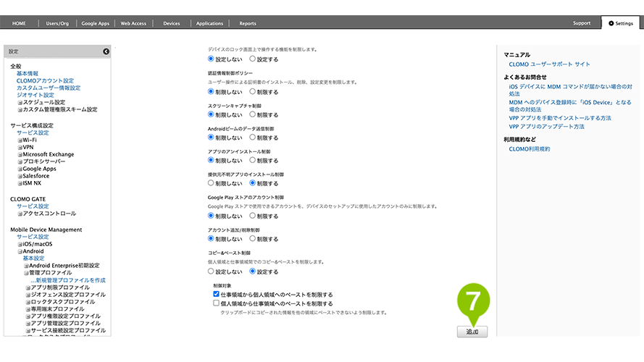The height and width of the screenshot is (362, 644).
Task: Open iOS デバイスに MDM コマンドが届かない link
Action: pyautogui.click(x=571, y=90)
